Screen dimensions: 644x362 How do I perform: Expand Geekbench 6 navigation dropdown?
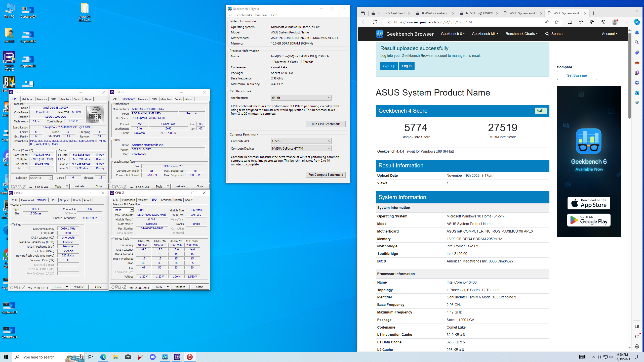tap(453, 34)
